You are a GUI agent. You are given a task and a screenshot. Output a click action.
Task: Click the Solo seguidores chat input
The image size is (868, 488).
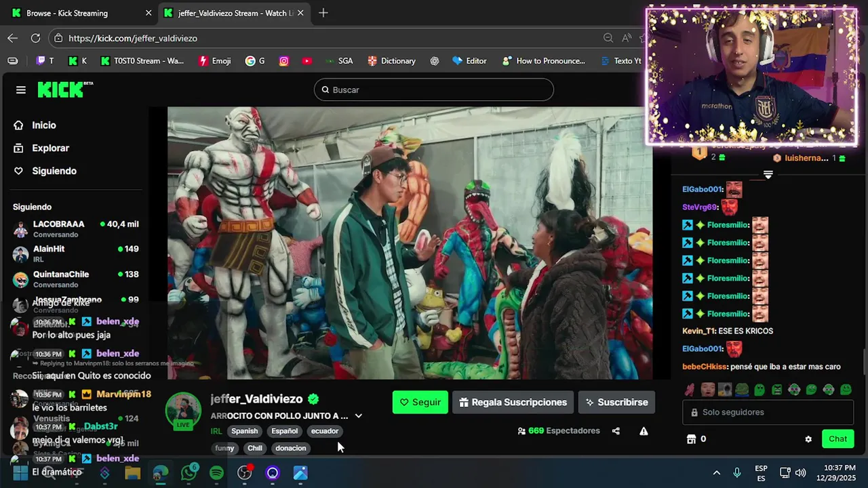[768, 412]
